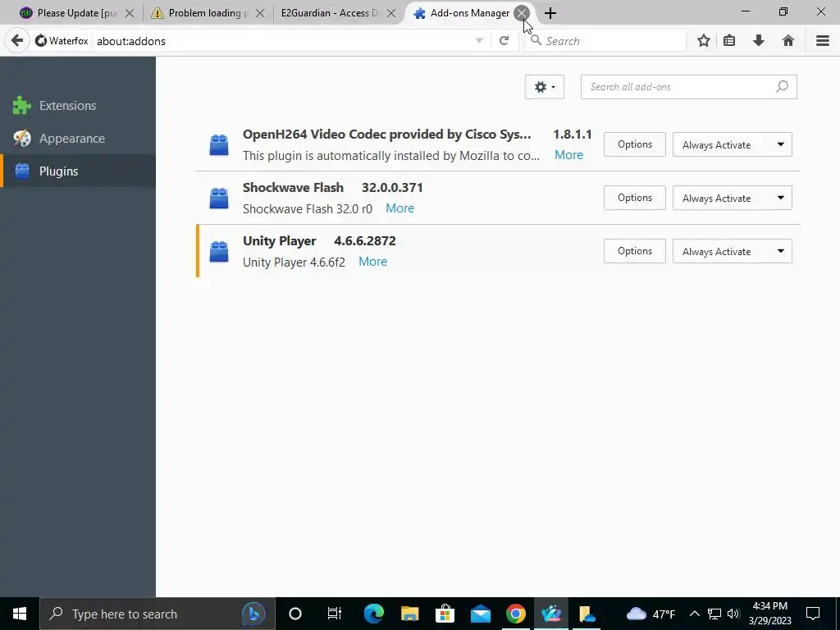Click the Shockwave Flash plugin brick icon
Viewport: 840px width, 630px height.
tap(218, 199)
